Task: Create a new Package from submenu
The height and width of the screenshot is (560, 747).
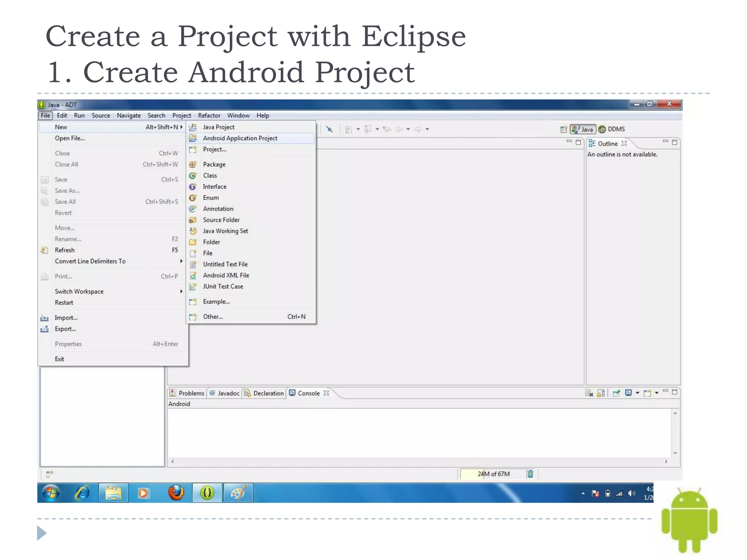Action: coord(251,164)
